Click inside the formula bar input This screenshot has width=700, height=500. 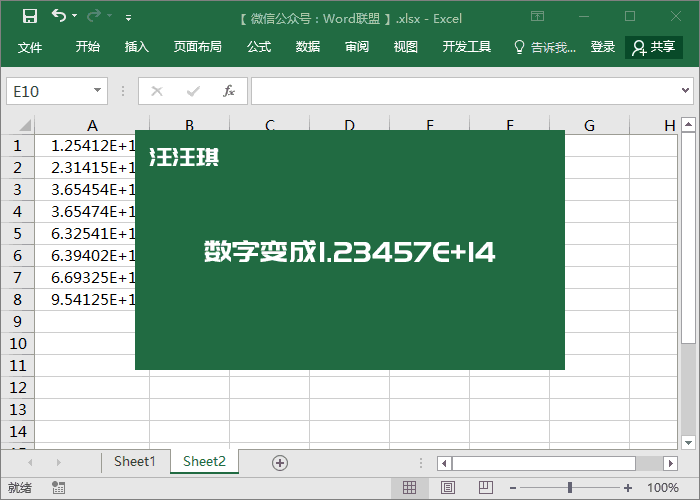tap(464, 91)
